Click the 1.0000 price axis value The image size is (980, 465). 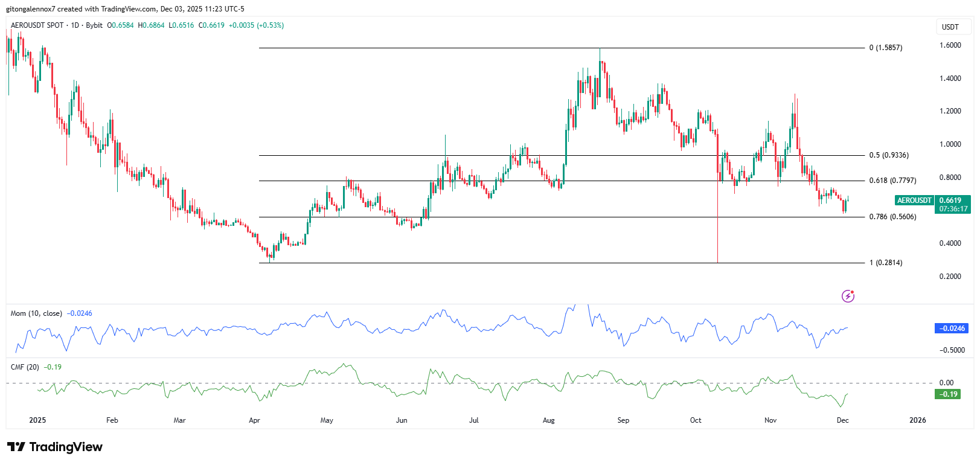pyautogui.click(x=950, y=144)
